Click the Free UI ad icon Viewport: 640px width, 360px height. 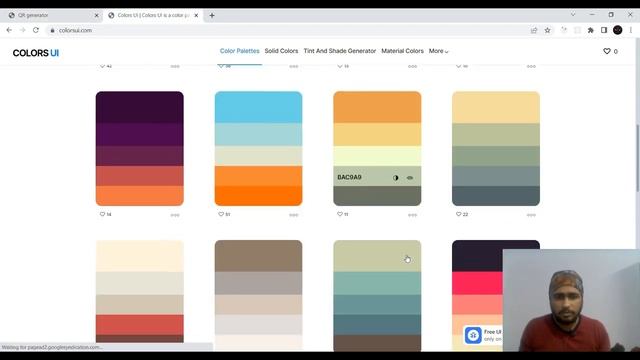(x=473, y=336)
